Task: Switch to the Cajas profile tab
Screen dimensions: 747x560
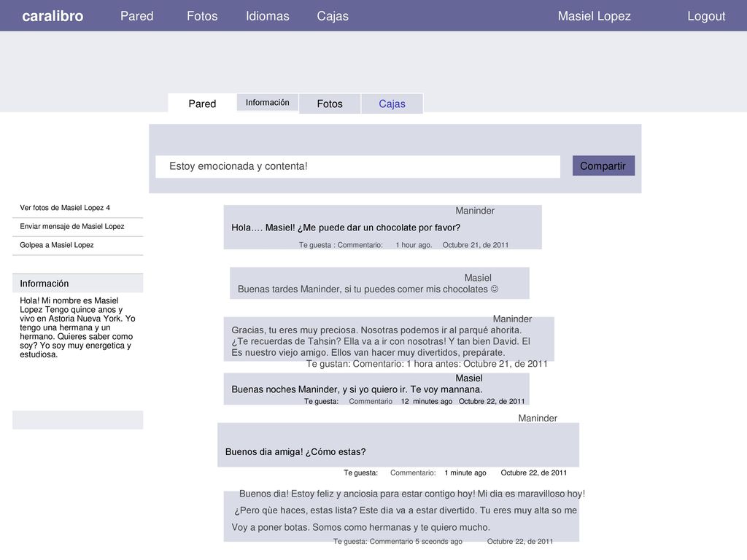Action: pos(392,104)
